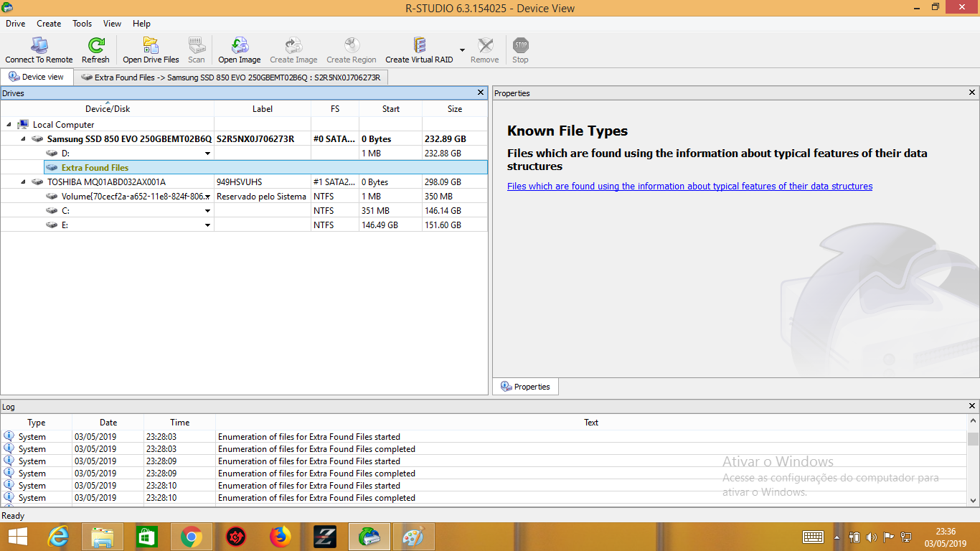Click the Refresh toolbar icon
The height and width of the screenshot is (551, 980).
pos(95,50)
